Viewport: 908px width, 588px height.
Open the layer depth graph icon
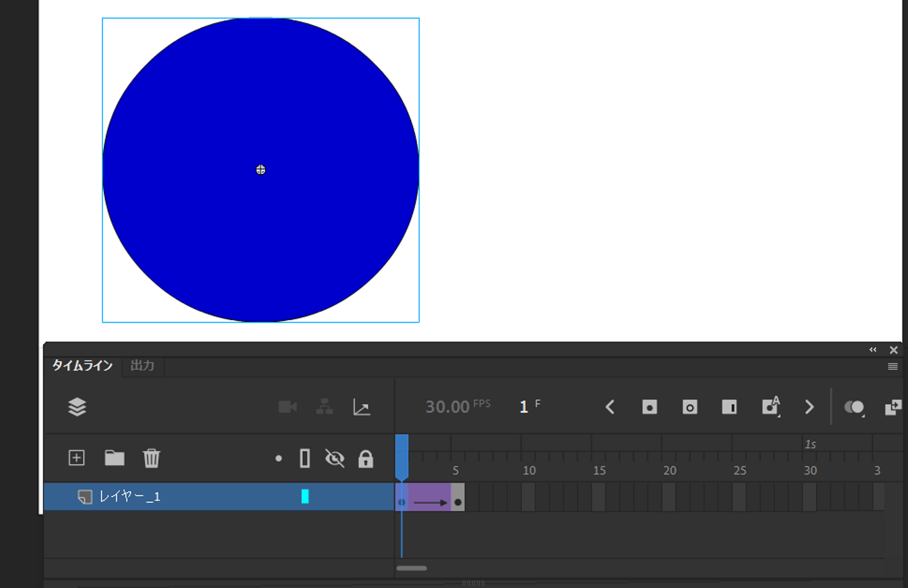tap(361, 407)
